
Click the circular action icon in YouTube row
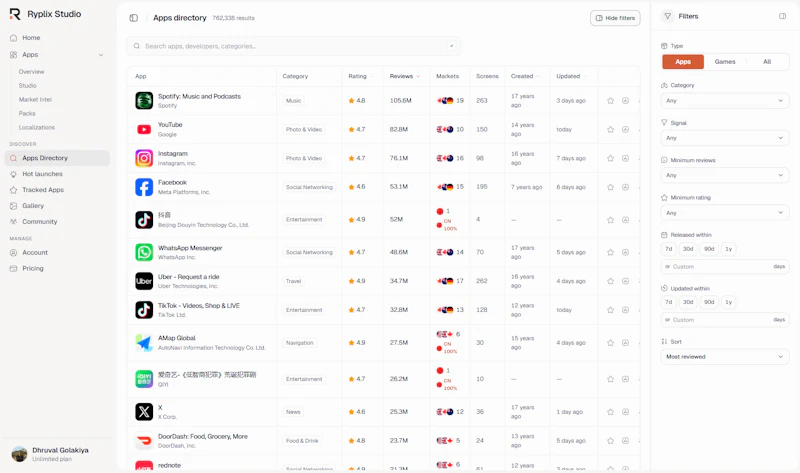pos(626,130)
